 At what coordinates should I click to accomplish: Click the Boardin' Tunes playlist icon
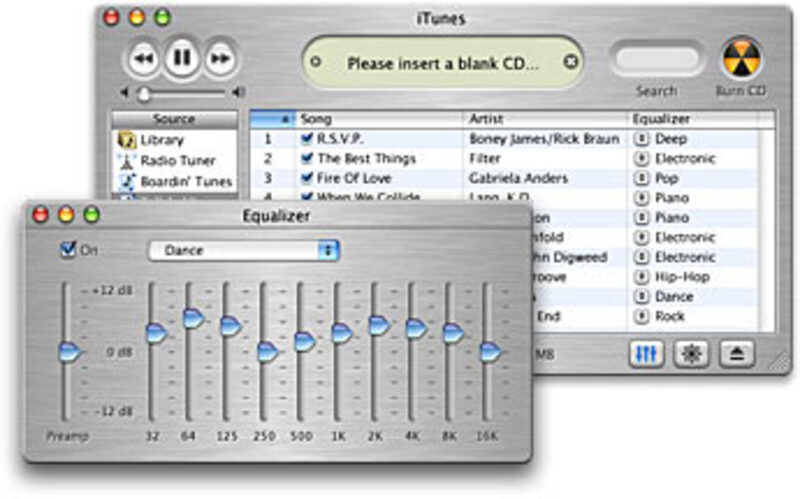tap(127, 182)
